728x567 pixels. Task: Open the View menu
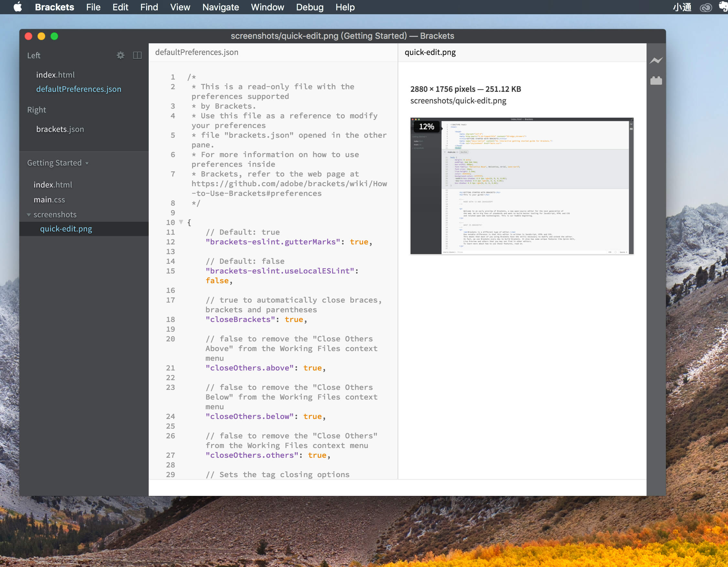pyautogui.click(x=180, y=7)
